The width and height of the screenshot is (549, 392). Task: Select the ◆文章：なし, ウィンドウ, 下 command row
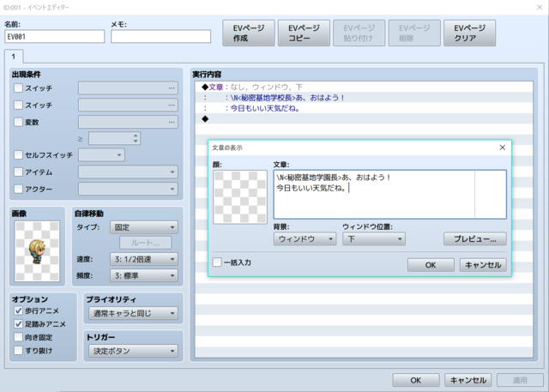[364, 87]
